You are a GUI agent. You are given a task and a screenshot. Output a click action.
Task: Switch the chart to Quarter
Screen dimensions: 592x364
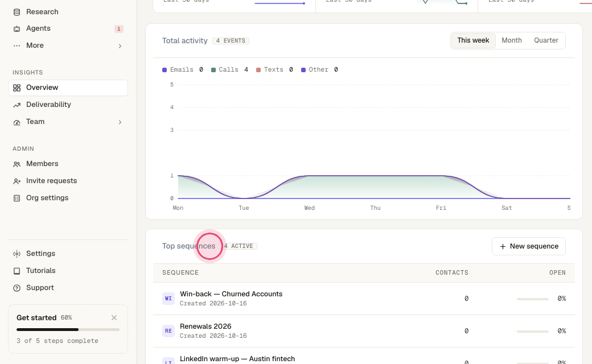click(546, 40)
